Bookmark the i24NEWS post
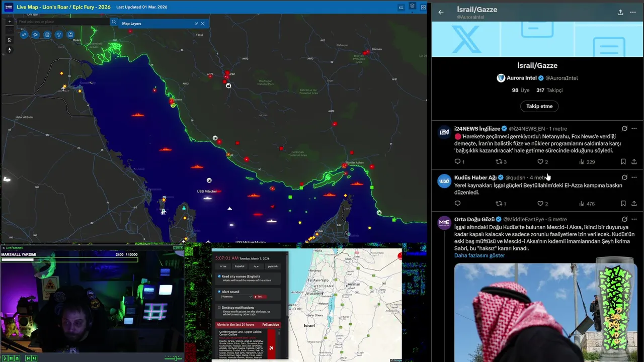 pyautogui.click(x=623, y=161)
